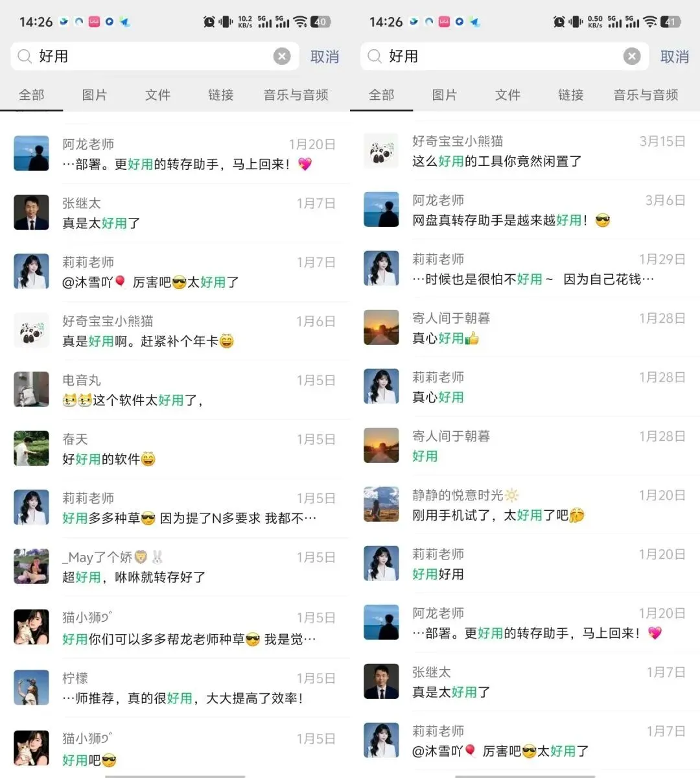
Task: Tap the magnifier icon in right search bar
Action: click(x=375, y=56)
